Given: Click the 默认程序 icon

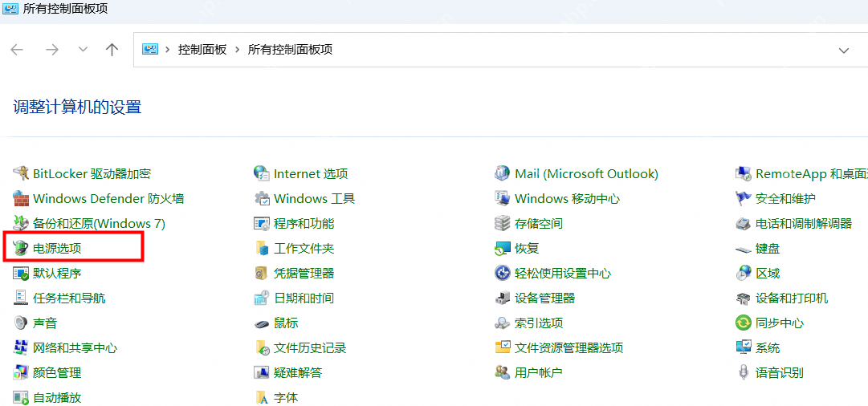Looking at the screenshot, I should click(x=21, y=274).
